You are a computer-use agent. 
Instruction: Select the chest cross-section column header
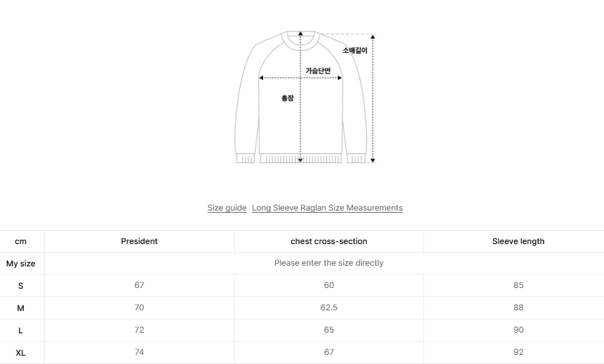pos(329,241)
